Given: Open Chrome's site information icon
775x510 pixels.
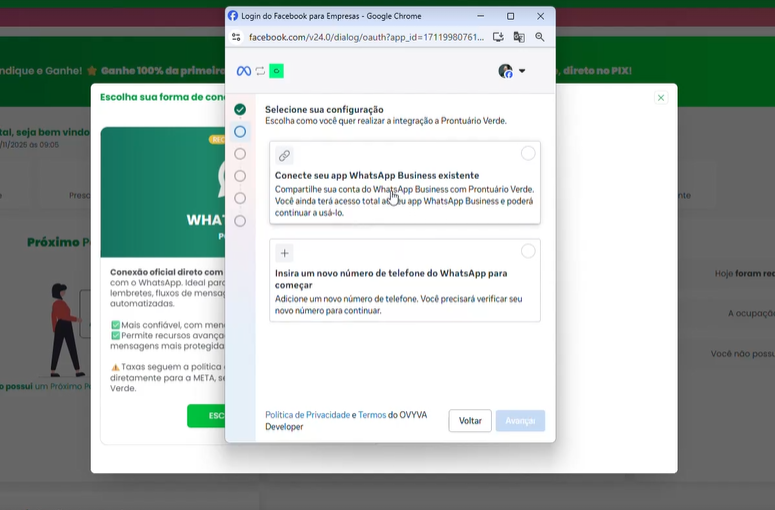Looking at the screenshot, I should (x=236, y=37).
